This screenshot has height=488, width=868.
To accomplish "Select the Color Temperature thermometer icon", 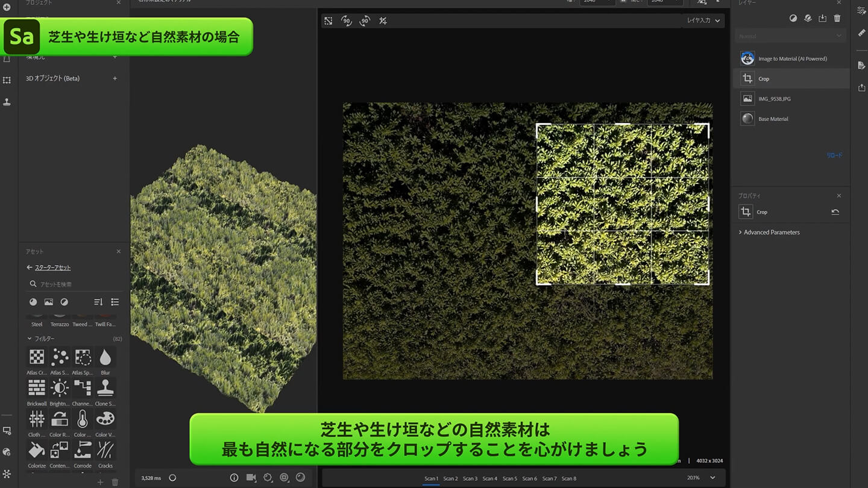I will pyautogui.click(x=83, y=419).
